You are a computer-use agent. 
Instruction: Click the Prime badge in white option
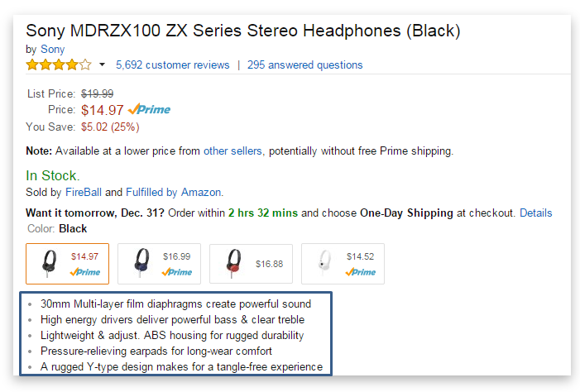[x=360, y=272]
